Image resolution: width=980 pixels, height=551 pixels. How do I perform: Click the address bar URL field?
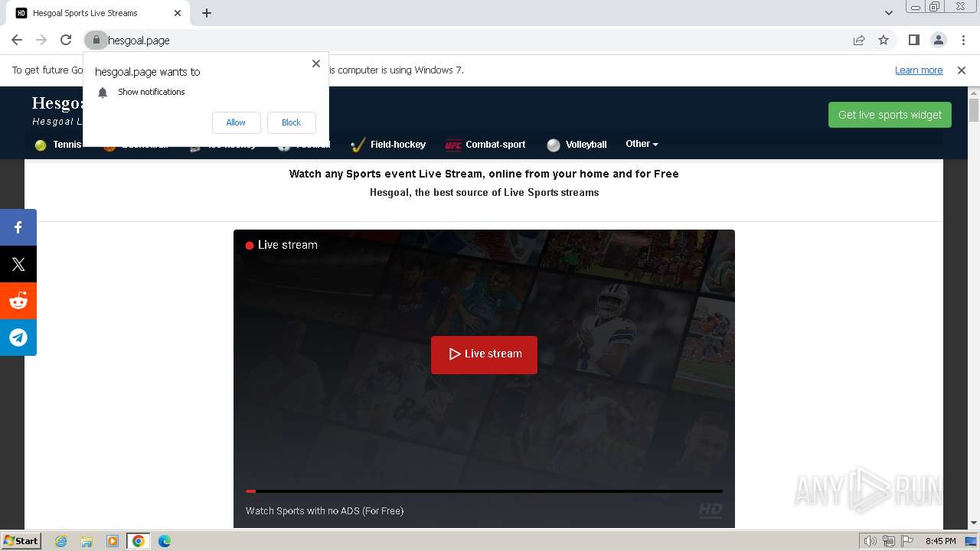click(x=475, y=40)
